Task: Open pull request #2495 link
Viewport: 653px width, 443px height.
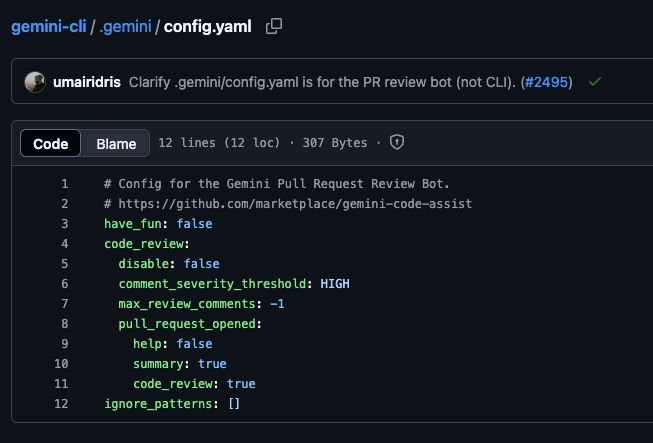Action: 546,82
